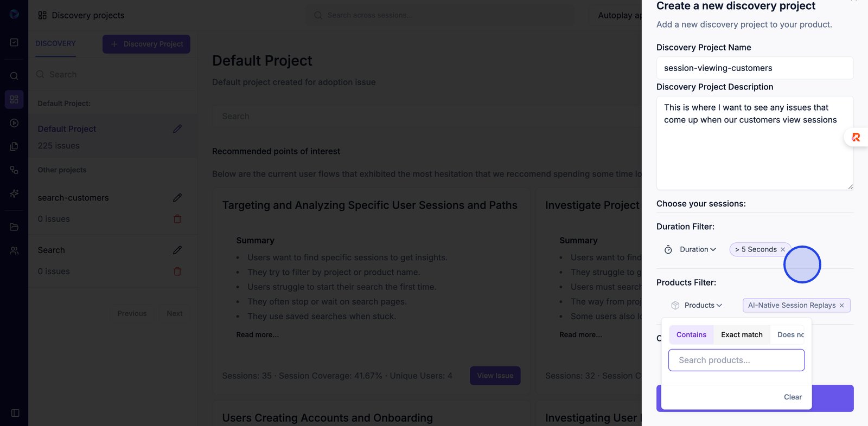
Task: Open the Duration filter dropdown
Action: tap(698, 250)
